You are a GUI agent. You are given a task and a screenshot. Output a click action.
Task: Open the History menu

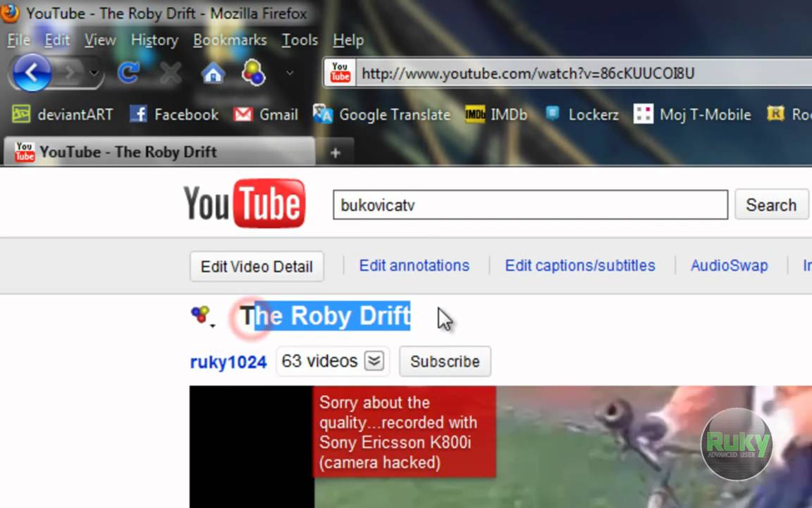[154, 40]
